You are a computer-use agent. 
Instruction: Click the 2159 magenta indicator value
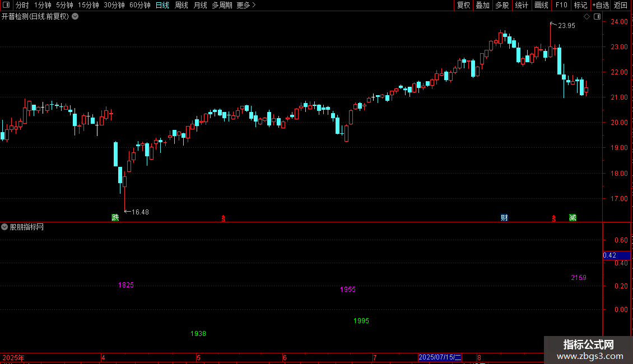click(x=579, y=278)
